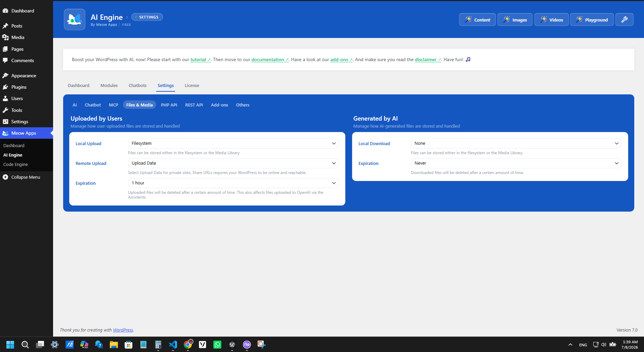
Task: Open the Media library sidebar item
Action: tap(18, 37)
